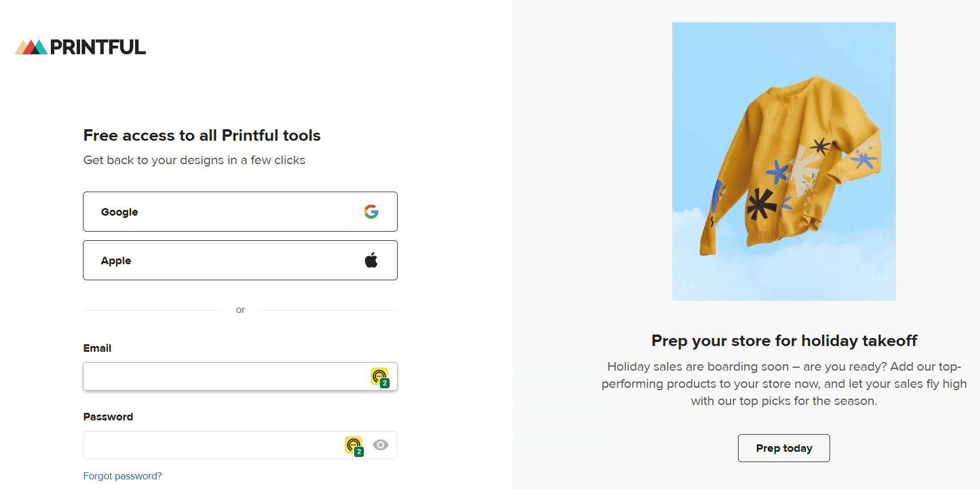The image size is (980, 489).
Task: Click the Apple logo icon
Action: tap(371, 259)
